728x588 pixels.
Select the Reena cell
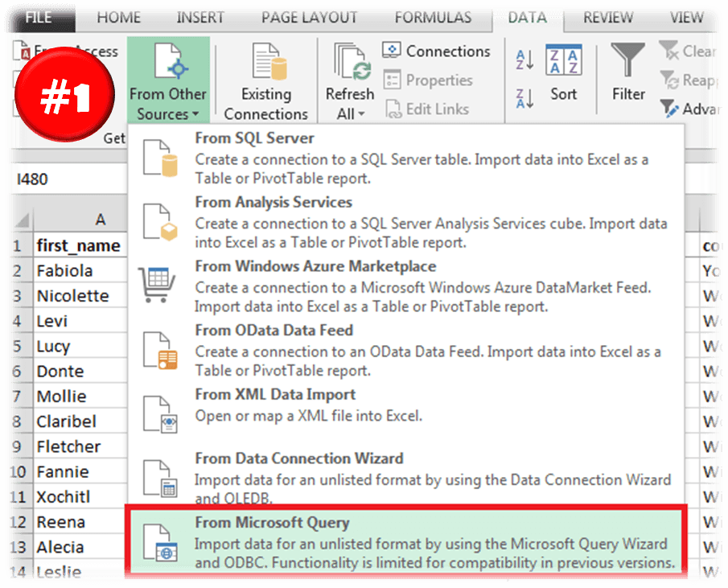[x=80, y=522]
